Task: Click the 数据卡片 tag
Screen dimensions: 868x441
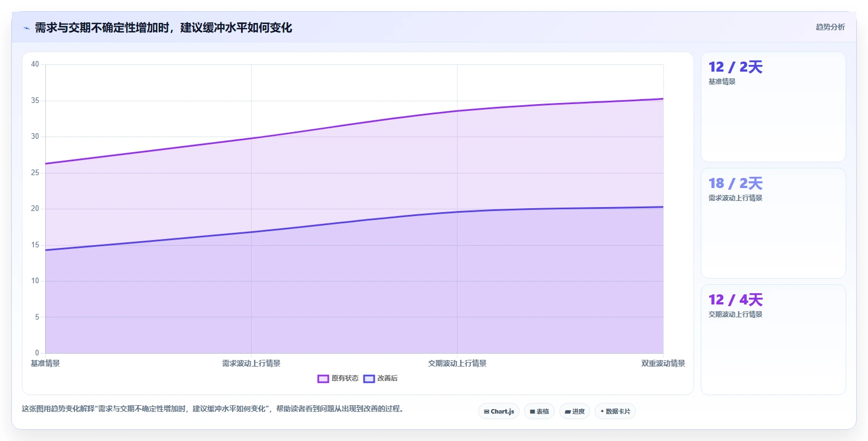Action: (615, 411)
